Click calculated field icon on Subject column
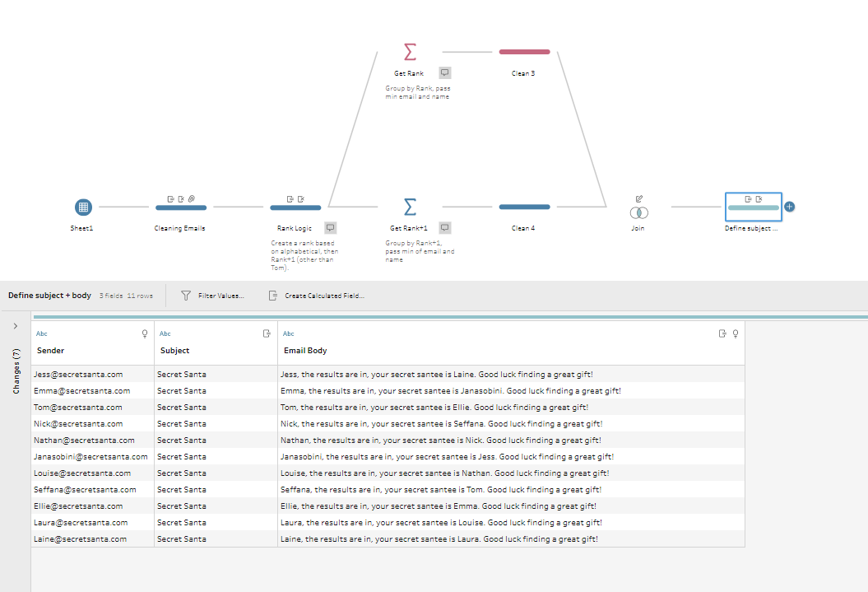Image resolution: width=868 pixels, height=592 pixels. tap(267, 333)
